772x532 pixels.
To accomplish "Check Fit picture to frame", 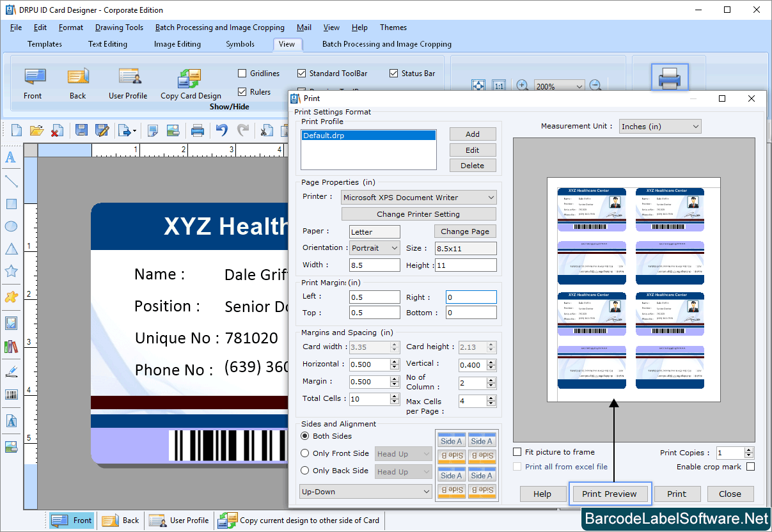I will [x=517, y=451].
